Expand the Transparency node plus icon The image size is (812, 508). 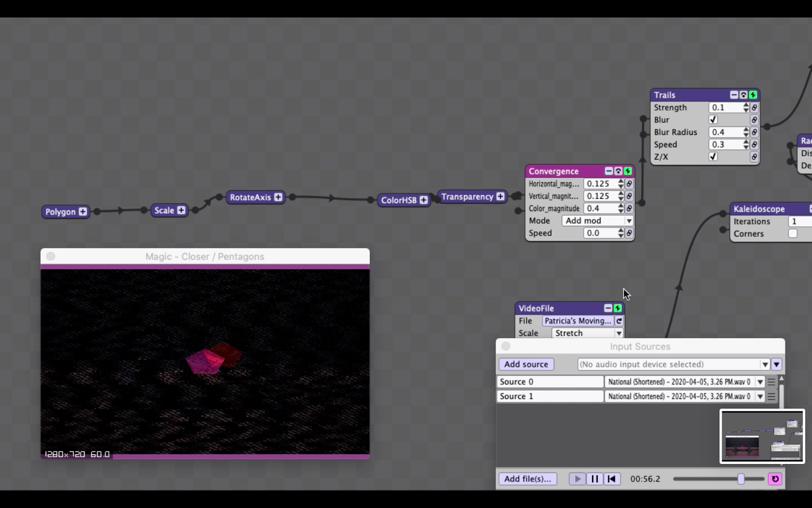pyautogui.click(x=500, y=196)
